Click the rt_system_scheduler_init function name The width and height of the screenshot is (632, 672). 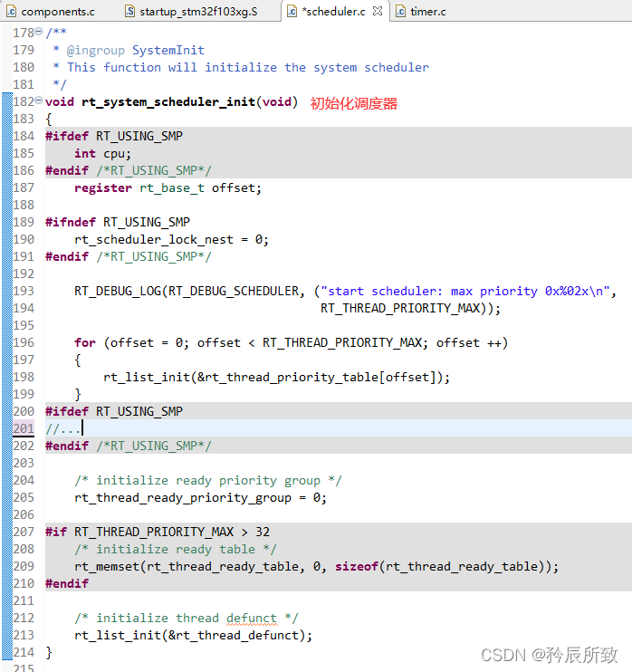coord(168,102)
